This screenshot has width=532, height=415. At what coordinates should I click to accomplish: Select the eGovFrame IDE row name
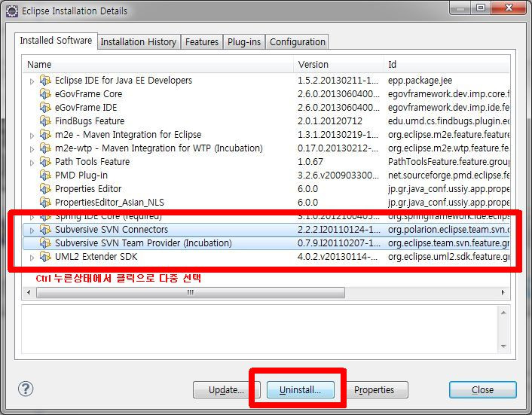coord(86,108)
